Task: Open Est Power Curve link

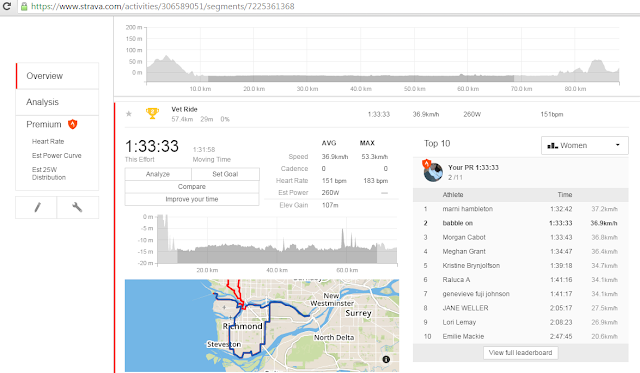Action: 57,155
